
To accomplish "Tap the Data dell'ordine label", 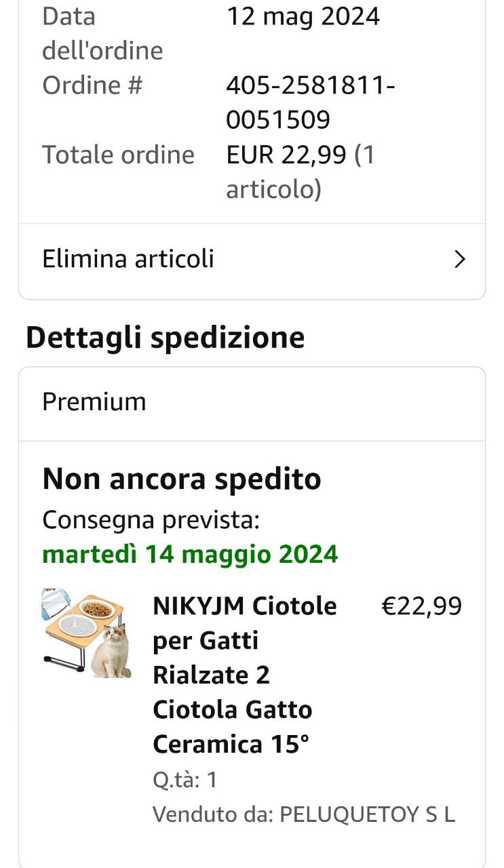I will pos(102,33).
